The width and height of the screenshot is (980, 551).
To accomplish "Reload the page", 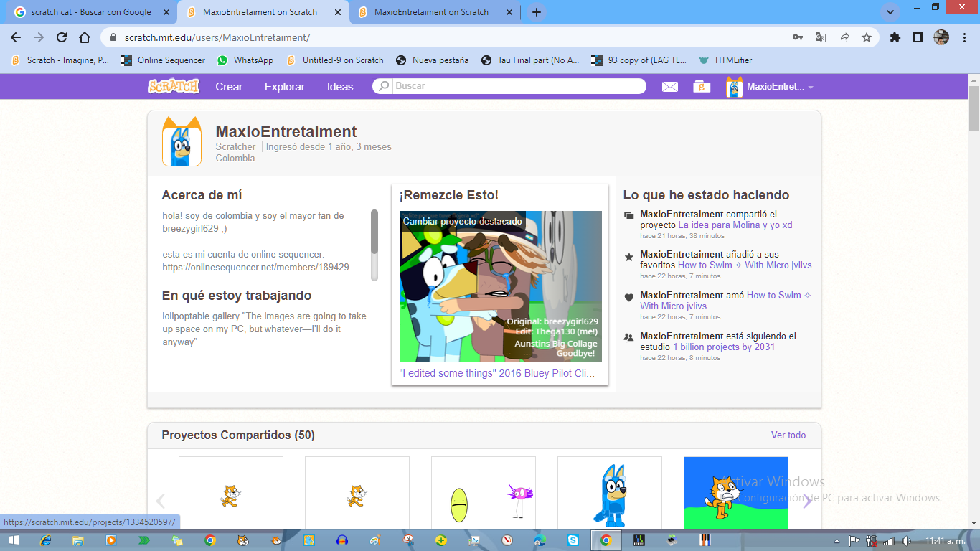I will point(62,37).
